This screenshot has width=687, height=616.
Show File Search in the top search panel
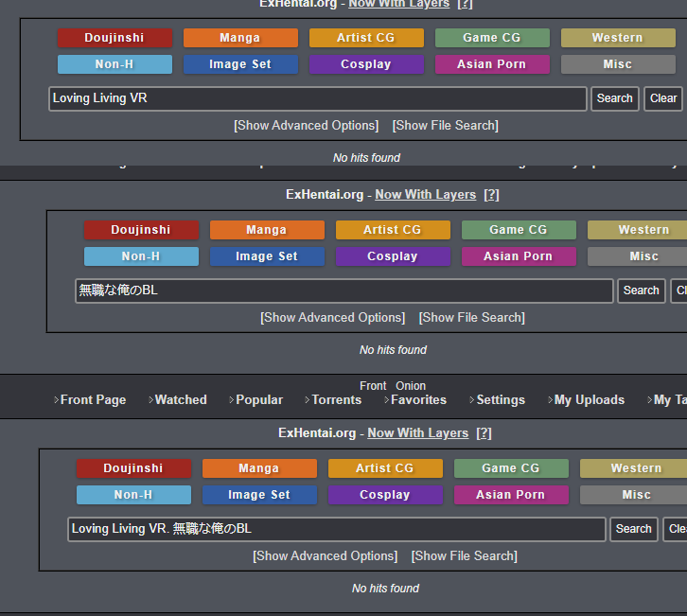[445, 125]
